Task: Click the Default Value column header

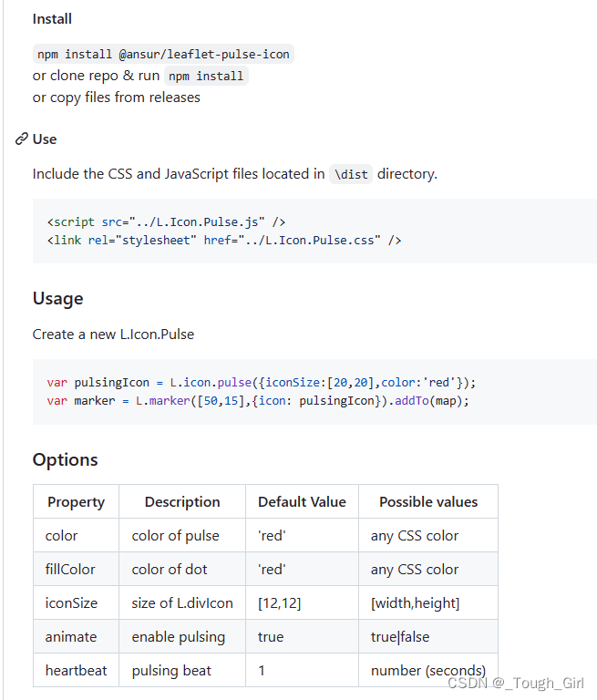Action: 302,501
